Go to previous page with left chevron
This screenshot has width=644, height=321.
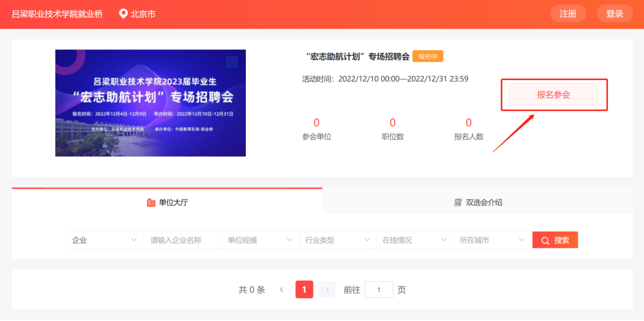(x=282, y=290)
